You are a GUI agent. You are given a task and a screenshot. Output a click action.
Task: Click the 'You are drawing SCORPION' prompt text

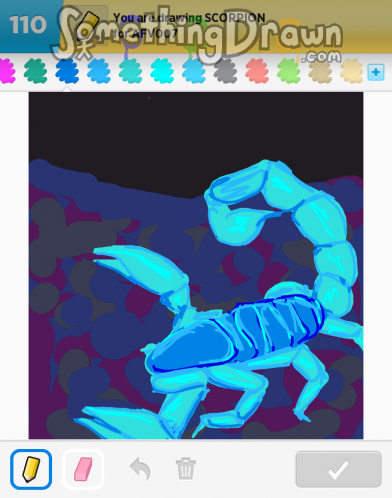coord(189,18)
